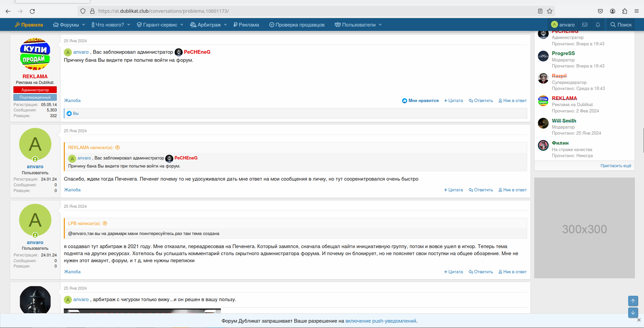Click the padlock site security icon
The width and height of the screenshot is (644, 328).
click(92, 11)
